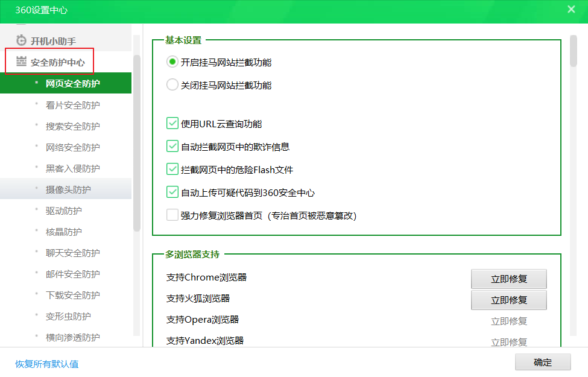Open 搜索安全防护 page

pos(66,126)
